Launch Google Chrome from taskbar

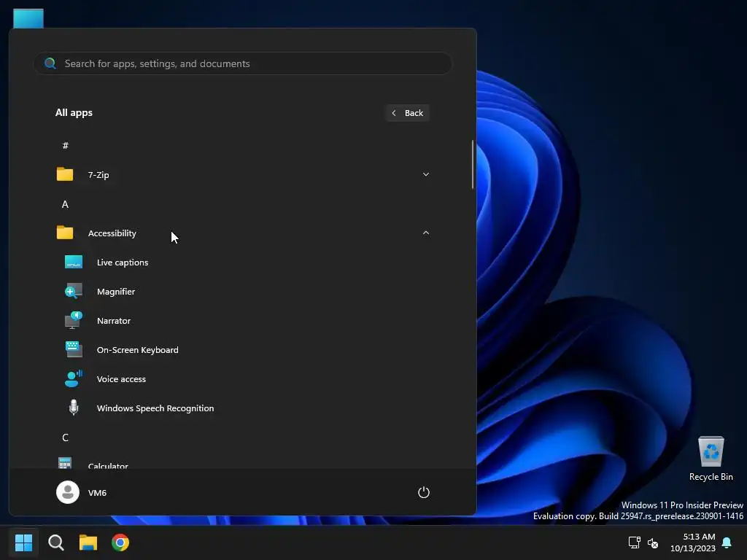(120, 542)
